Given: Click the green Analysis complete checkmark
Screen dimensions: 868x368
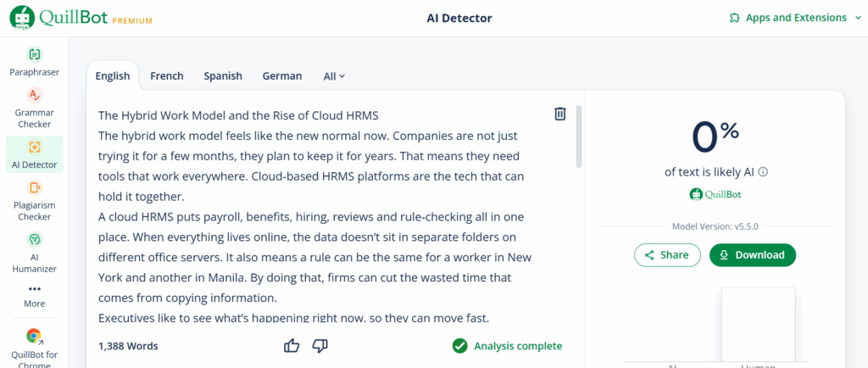Looking at the screenshot, I should [x=459, y=347].
